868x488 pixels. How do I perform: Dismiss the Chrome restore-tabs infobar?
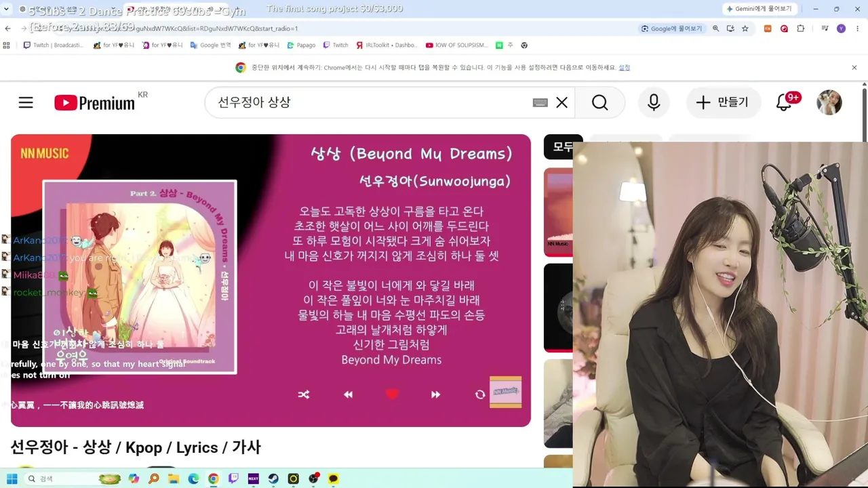pos(854,68)
